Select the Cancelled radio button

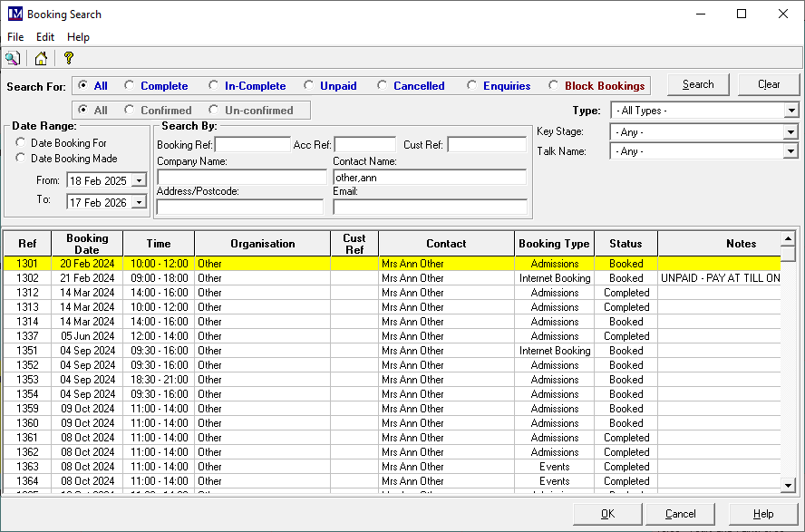(383, 86)
